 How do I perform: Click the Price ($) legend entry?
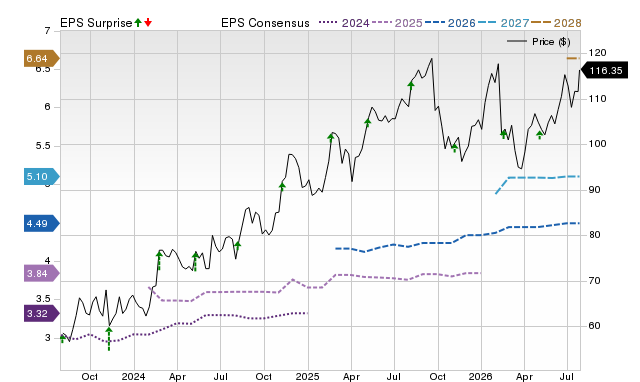[539, 42]
